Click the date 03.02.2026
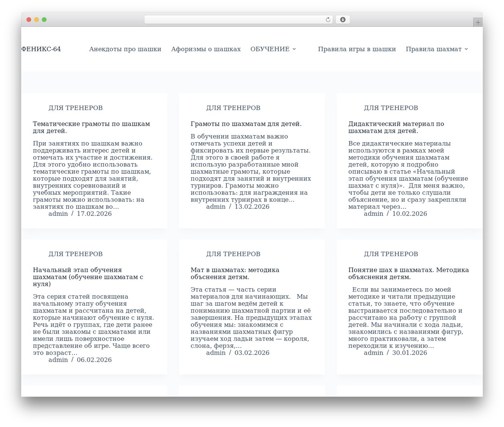504x427 pixels. pyautogui.click(x=252, y=353)
